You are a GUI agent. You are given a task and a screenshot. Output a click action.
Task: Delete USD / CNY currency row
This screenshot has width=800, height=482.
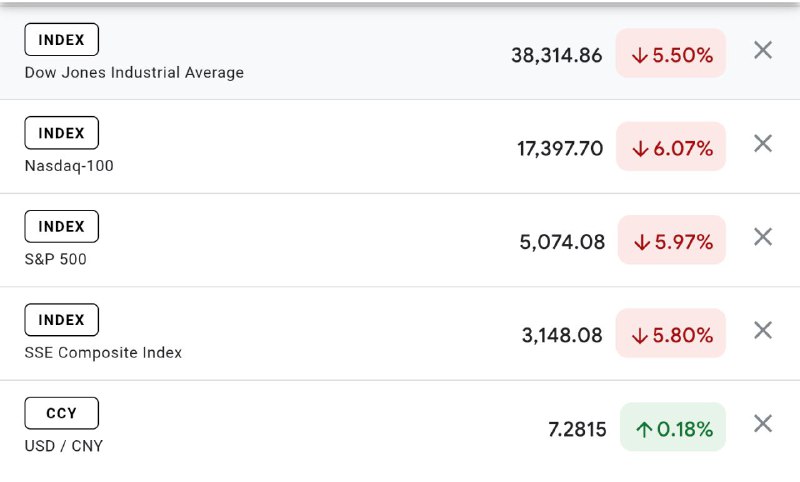(x=763, y=424)
